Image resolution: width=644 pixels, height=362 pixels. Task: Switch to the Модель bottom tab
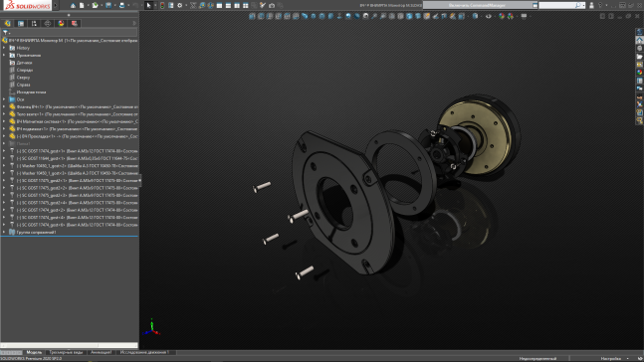click(34, 352)
